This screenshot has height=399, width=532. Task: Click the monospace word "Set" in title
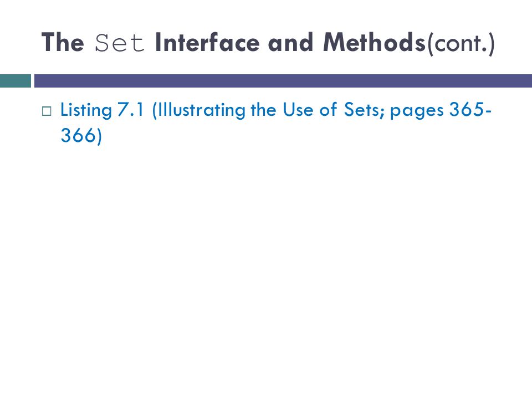(120, 43)
